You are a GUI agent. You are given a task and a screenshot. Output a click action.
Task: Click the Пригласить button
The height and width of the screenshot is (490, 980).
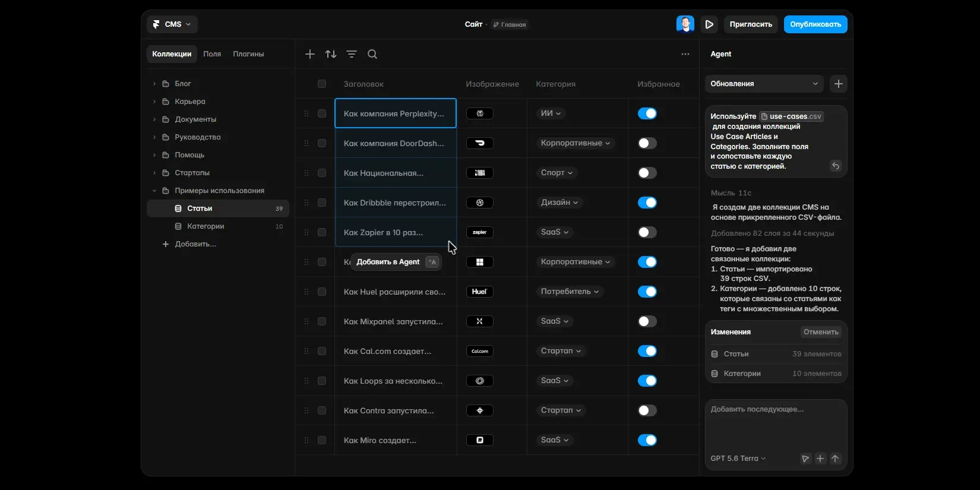pyautogui.click(x=751, y=24)
